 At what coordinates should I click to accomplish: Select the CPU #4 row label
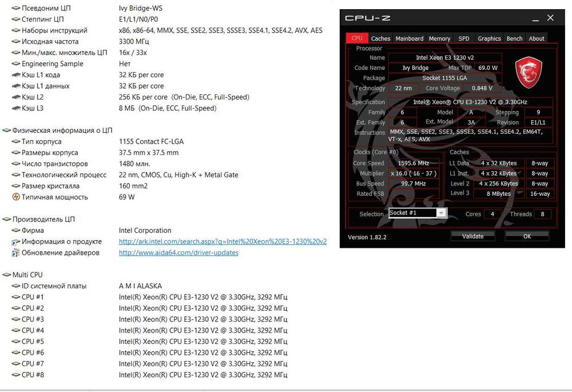[33, 330]
